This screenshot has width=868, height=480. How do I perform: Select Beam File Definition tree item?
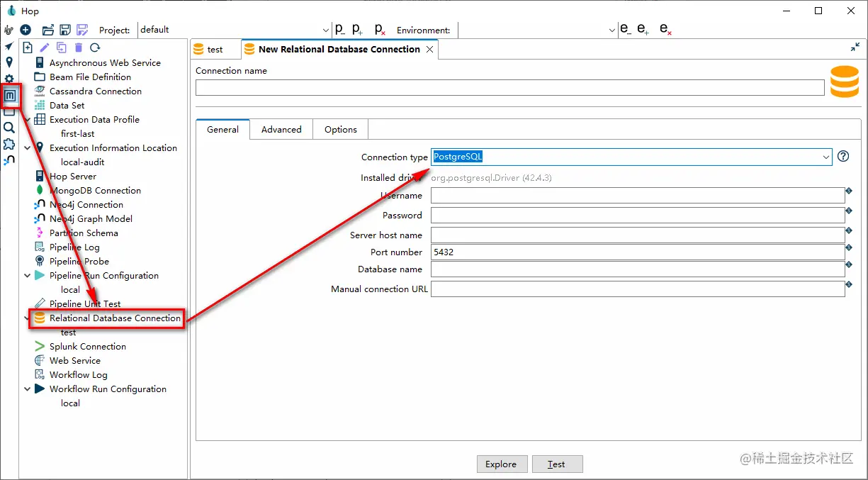coord(90,77)
